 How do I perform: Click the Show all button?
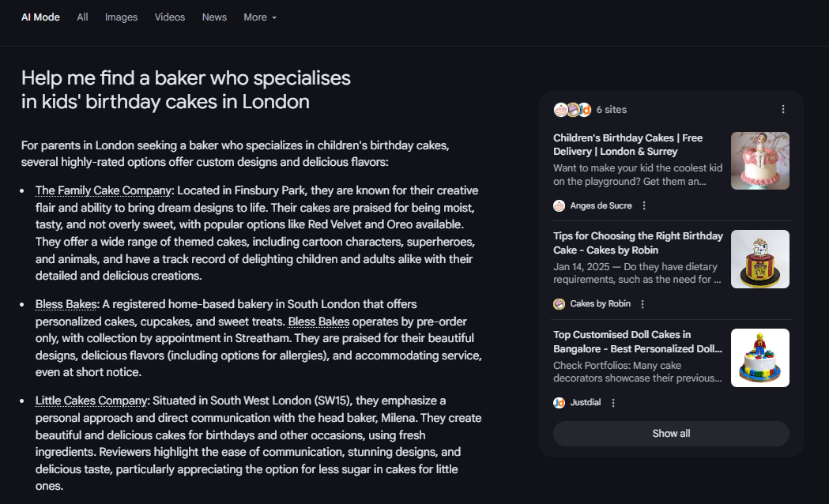671,434
